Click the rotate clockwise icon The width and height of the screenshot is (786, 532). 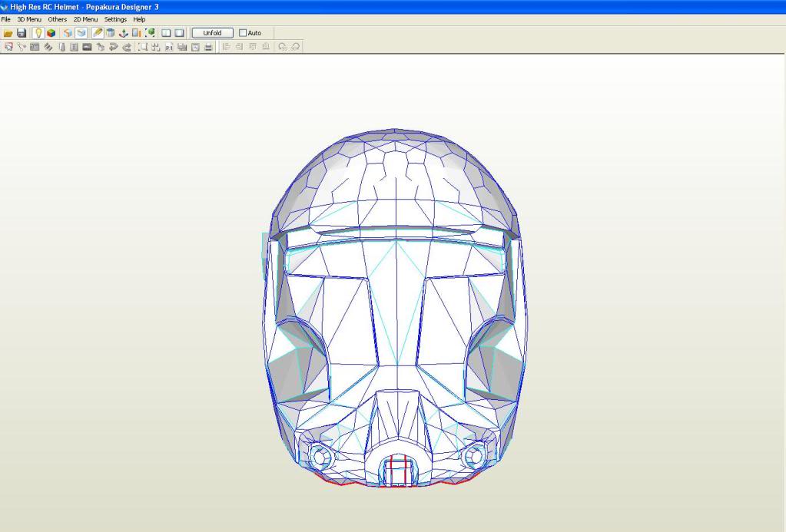(295, 47)
